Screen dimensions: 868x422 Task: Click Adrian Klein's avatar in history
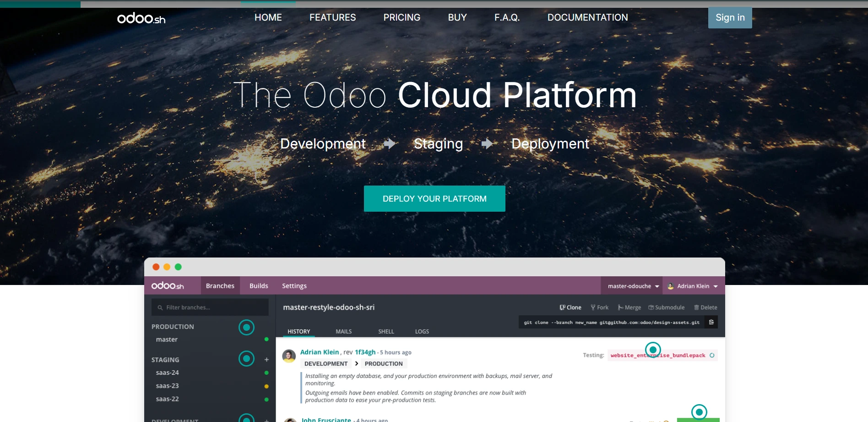[x=289, y=356]
